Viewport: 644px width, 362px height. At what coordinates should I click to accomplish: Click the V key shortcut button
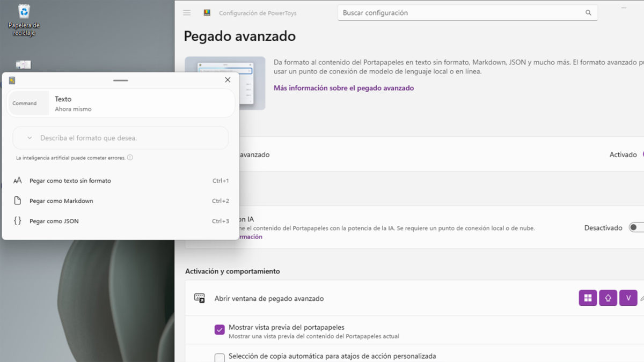coord(628,298)
